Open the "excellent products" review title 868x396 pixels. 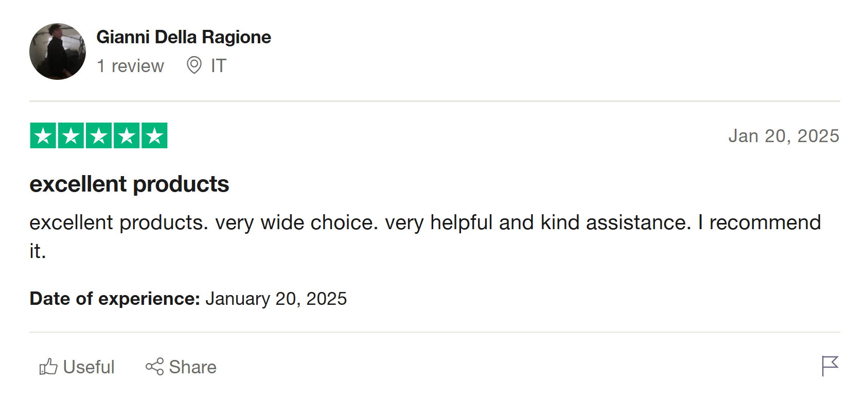pyautogui.click(x=129, y=184)
